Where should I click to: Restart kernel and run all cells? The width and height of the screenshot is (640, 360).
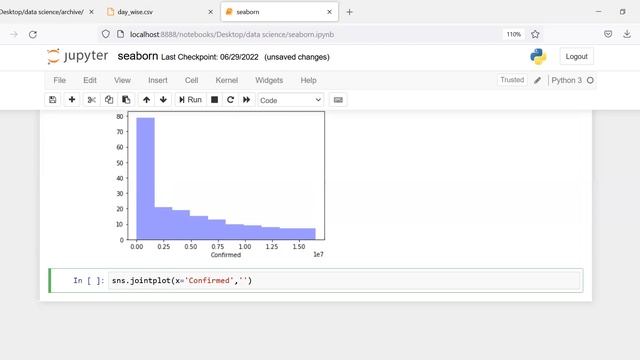247,100
